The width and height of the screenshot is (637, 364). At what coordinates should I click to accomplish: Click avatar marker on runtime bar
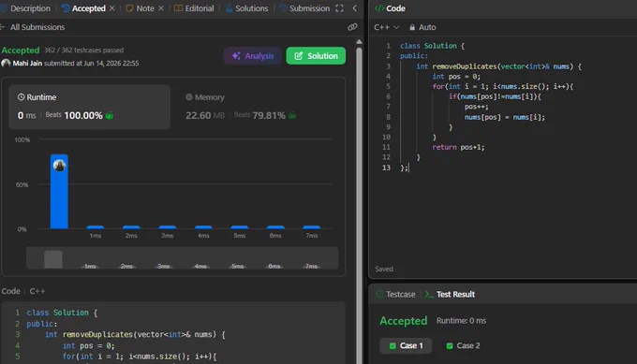click(59, 166)
